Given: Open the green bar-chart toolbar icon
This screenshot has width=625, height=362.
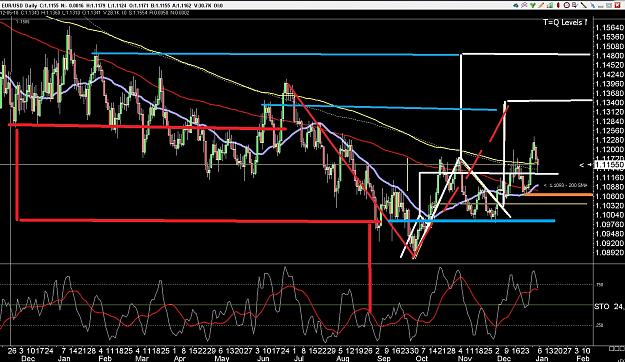Looking at the screenshot, I should click(550, 5).
